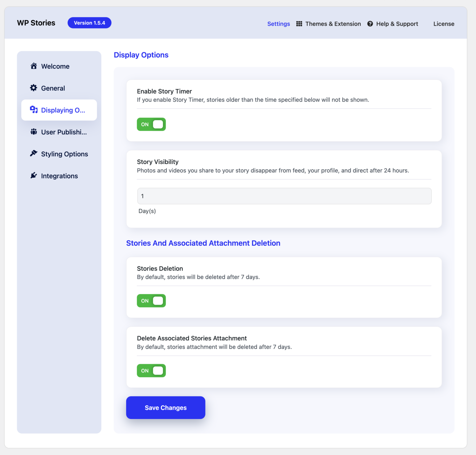
Task: Click the Displaying Options puzzle icon
Action: (x=34, y=110)
